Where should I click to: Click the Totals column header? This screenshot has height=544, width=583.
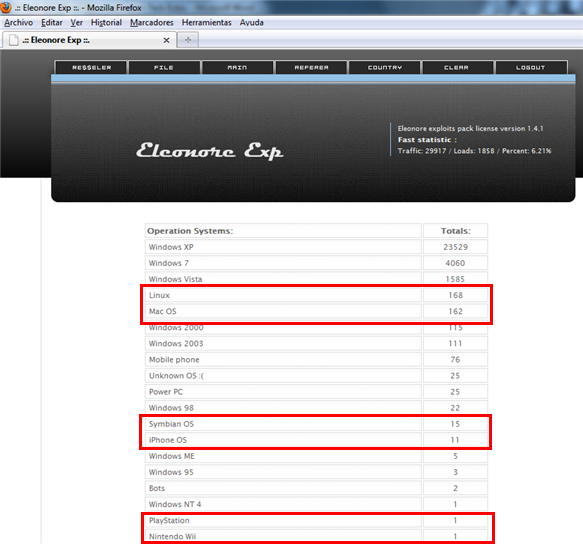tap(455, 231)
